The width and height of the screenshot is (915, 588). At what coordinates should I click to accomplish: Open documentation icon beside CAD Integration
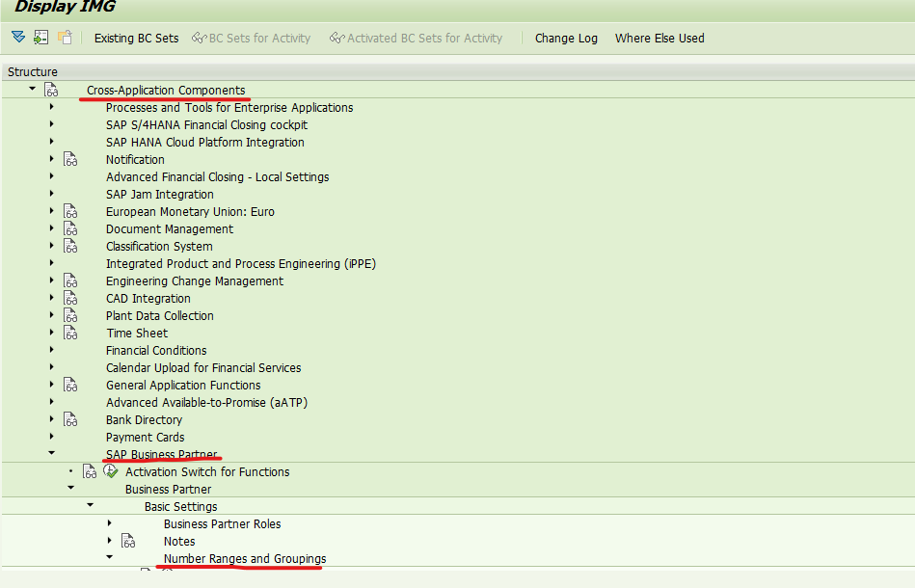[70, 298]
